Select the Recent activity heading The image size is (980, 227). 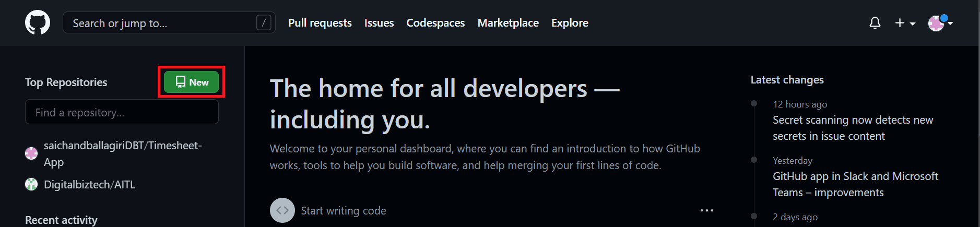click(61, 220)
